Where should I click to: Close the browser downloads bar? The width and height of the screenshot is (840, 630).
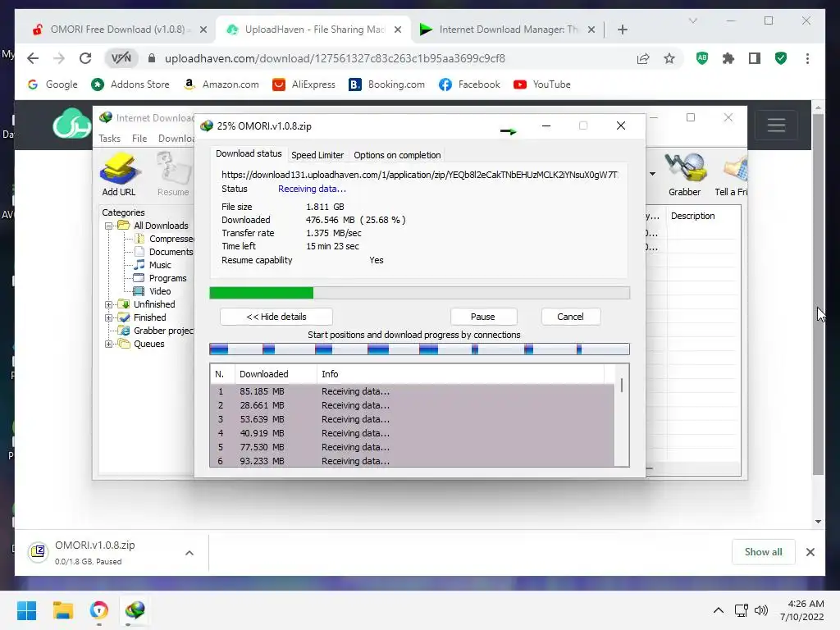[810, 552]
